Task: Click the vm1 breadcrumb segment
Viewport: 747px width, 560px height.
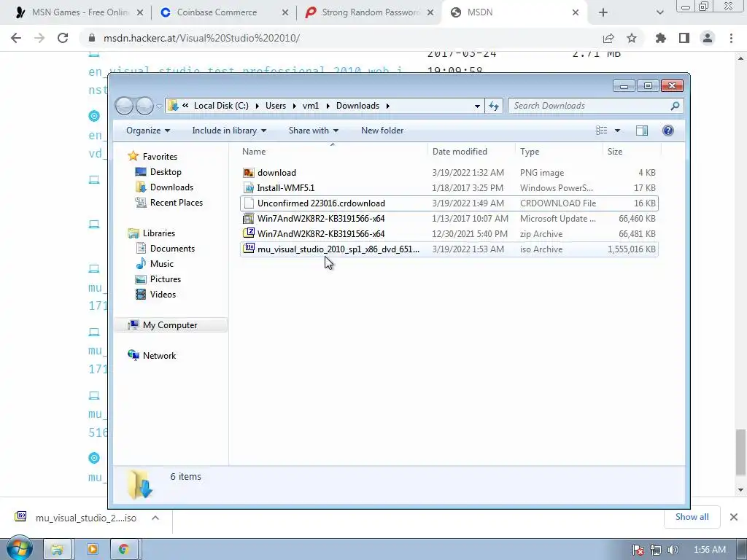Action: [x=311, y=106]
